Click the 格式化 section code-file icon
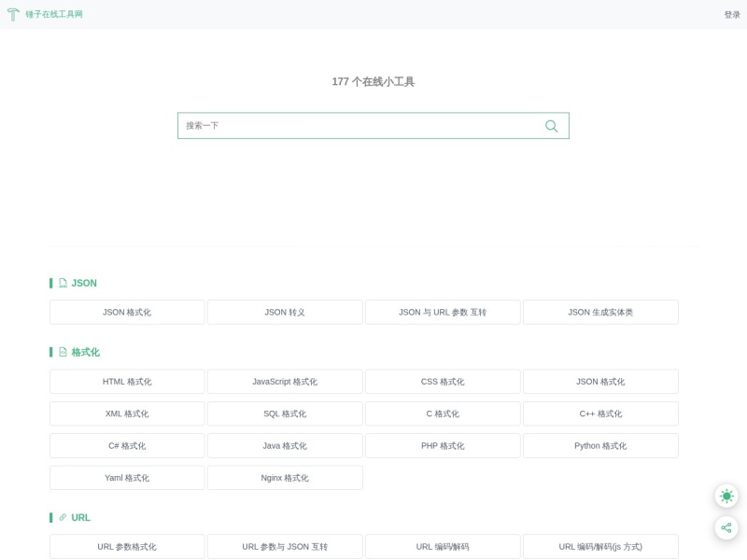747x560 pixels. (x=63, y=352)
